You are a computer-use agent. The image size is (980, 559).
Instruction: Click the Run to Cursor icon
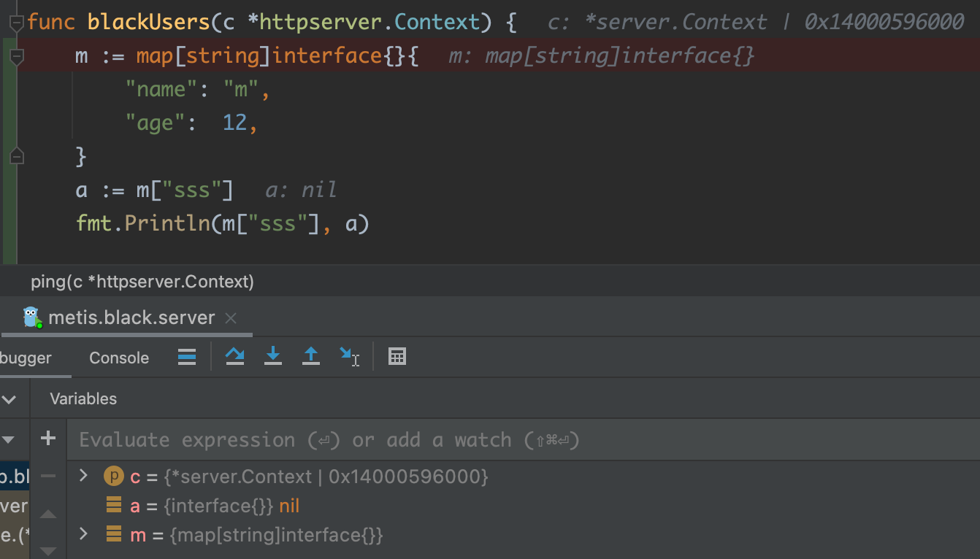[x=350, y=356]
